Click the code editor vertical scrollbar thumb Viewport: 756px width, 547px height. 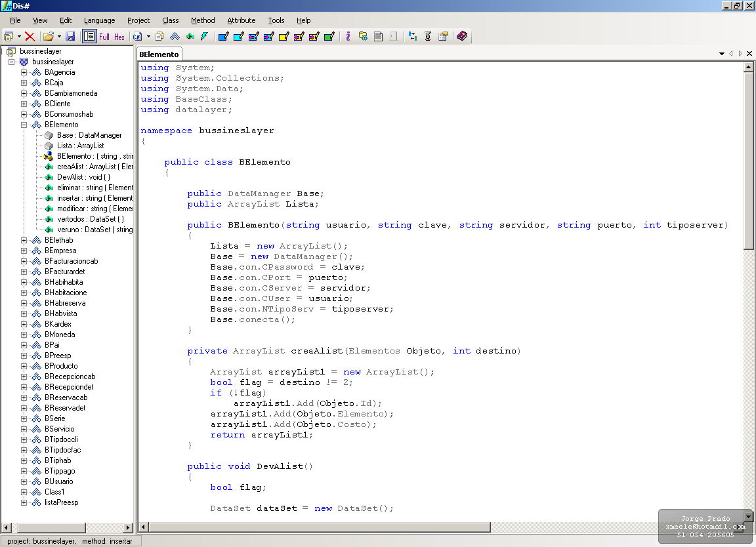(x=749, y=161)
